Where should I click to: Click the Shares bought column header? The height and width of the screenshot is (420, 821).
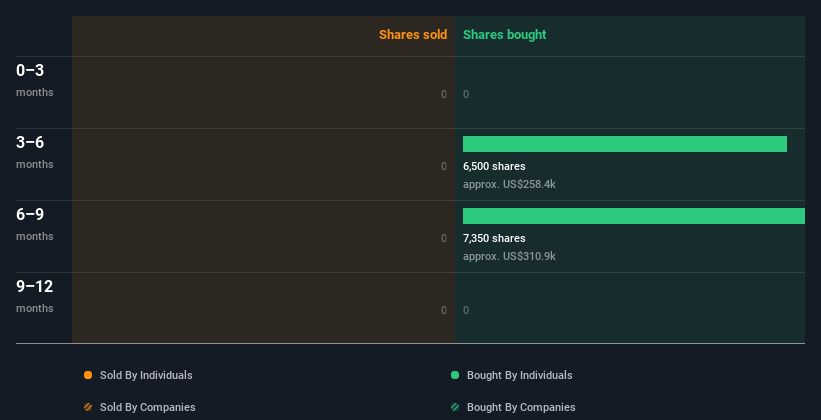[x=504, y=35]
